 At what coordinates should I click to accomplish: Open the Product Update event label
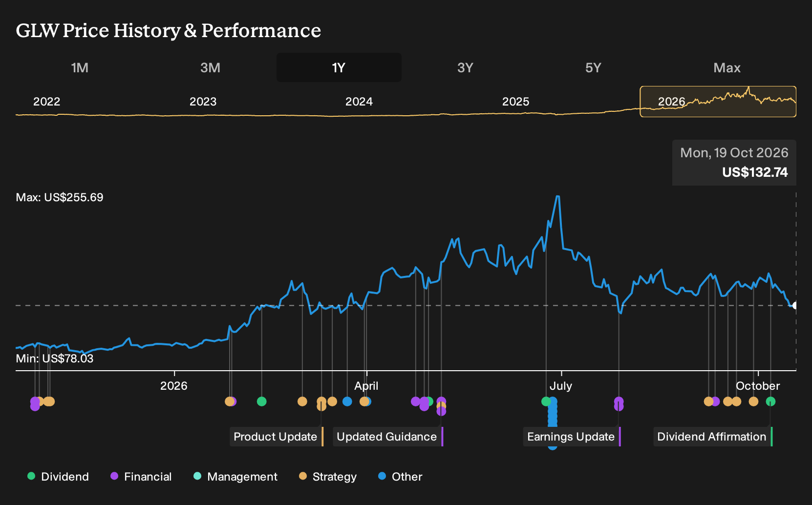pyautogui.click(x=277, y=437)
